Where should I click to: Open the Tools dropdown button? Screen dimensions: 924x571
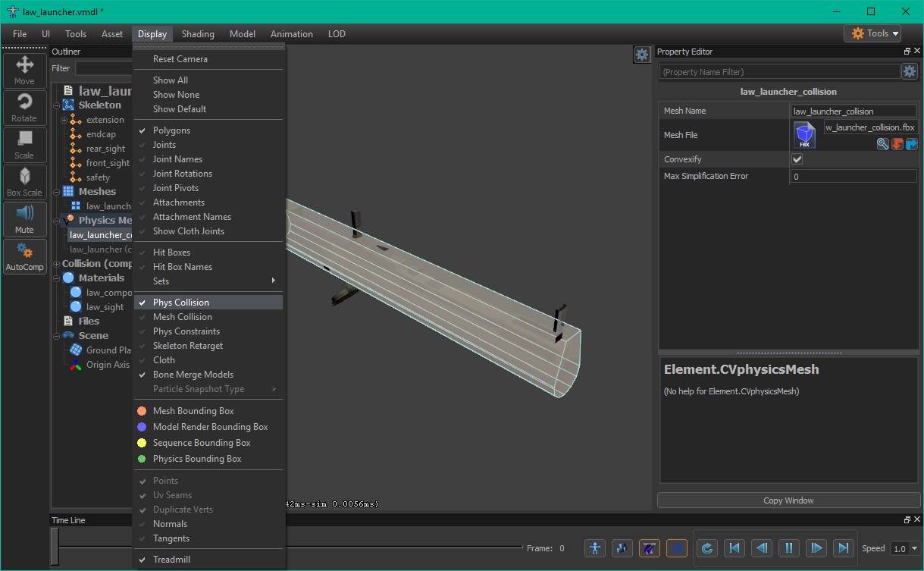pos(872,33)
